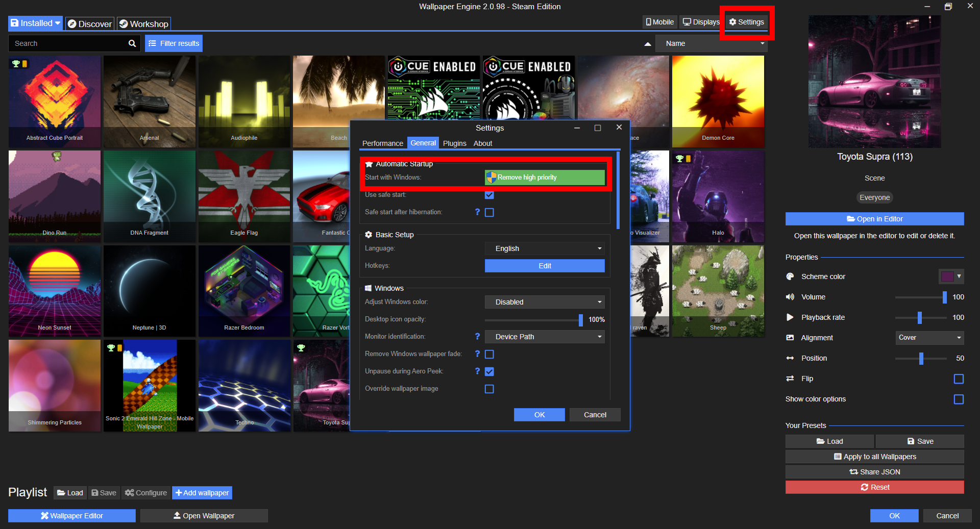Open Settings from the top bar
Viewport: 980px width, 529px height.
[x=747, y=22]
